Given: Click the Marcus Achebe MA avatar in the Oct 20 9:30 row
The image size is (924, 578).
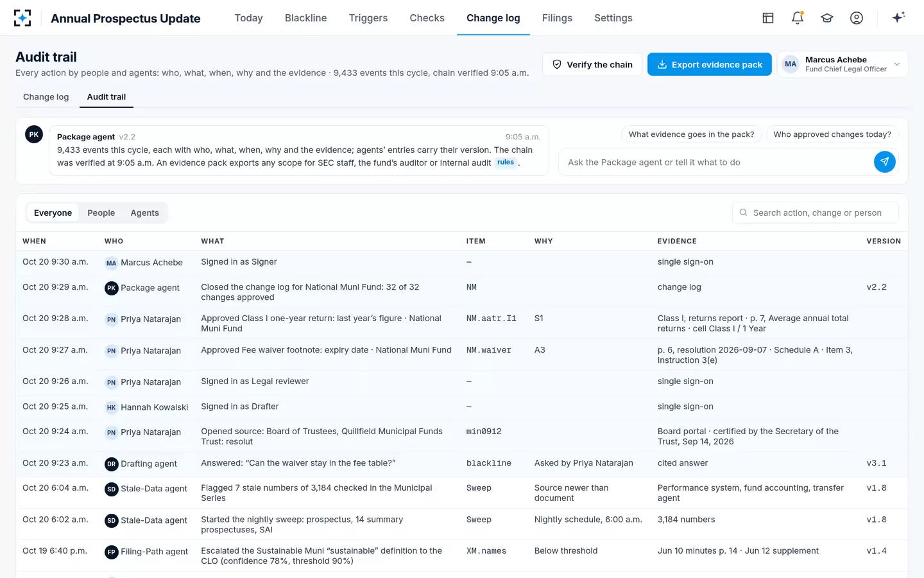Looking at the screenshot, I should [x=112, y=263].
